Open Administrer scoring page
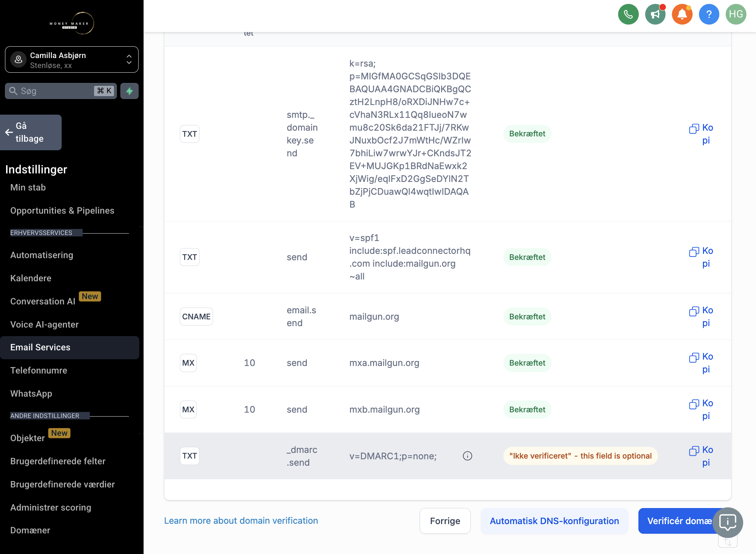 (x=51, y=507)
